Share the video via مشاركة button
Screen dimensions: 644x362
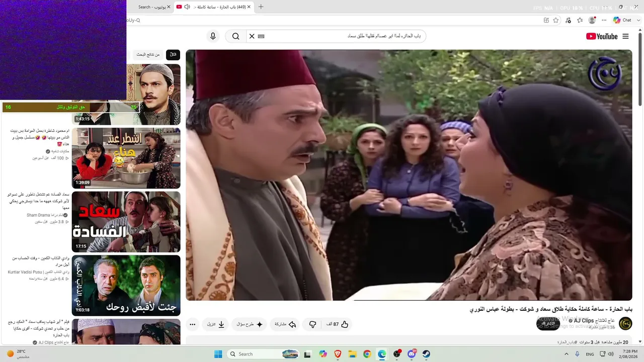coord(285,324)
